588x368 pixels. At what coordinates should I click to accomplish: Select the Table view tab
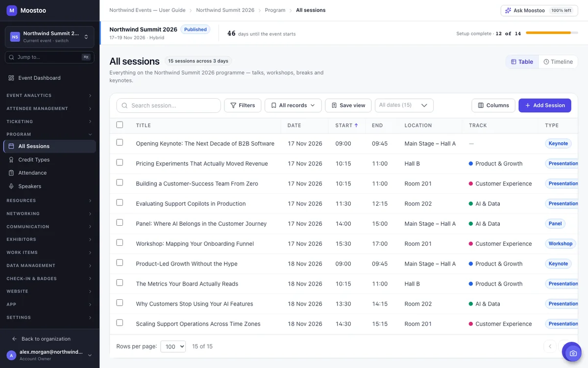(522, 62)
